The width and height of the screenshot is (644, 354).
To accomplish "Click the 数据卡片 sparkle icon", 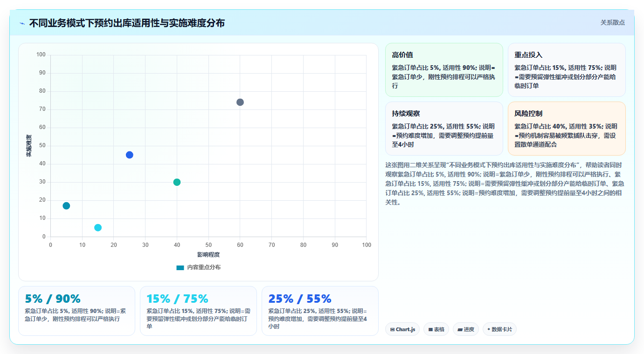I will pos(489,329).
